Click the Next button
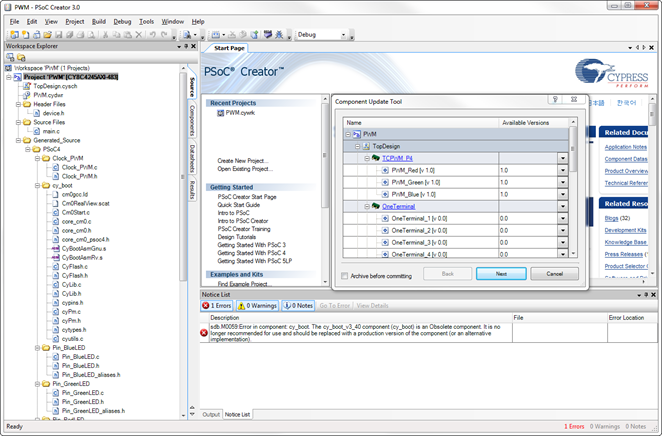This screenshot has width=662, height=436. 501,274
